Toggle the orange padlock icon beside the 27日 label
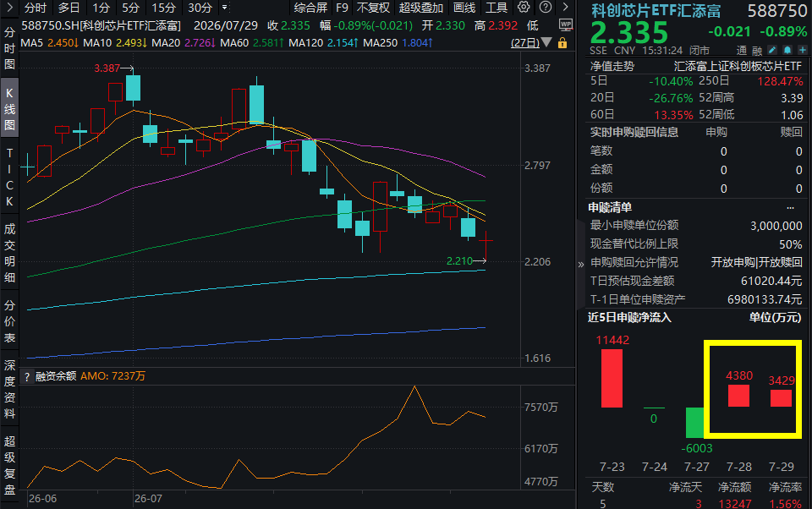Screen dimensions: 812x509 tap(562, 43)
